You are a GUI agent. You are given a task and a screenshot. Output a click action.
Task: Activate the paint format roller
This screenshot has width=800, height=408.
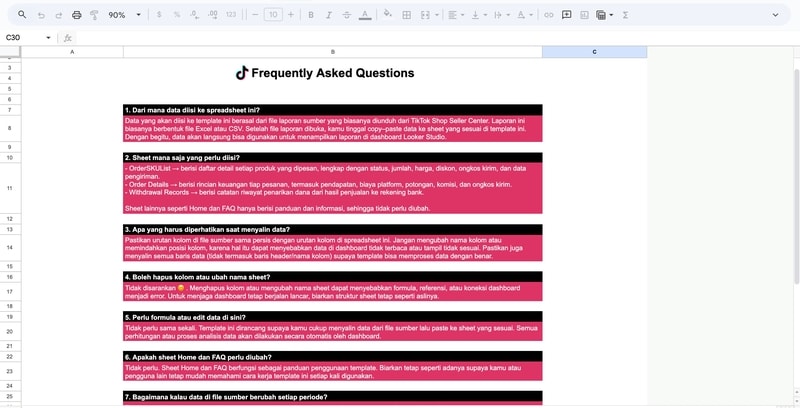coord(94,15)
